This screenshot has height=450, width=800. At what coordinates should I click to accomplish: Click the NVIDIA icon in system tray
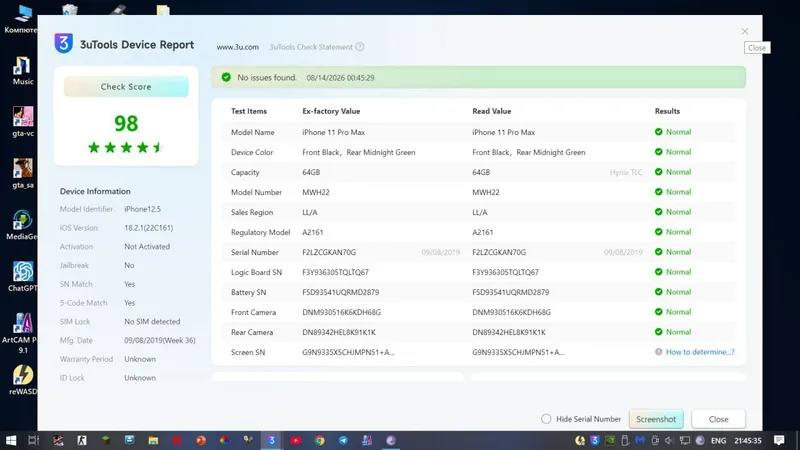pos(610,440)
